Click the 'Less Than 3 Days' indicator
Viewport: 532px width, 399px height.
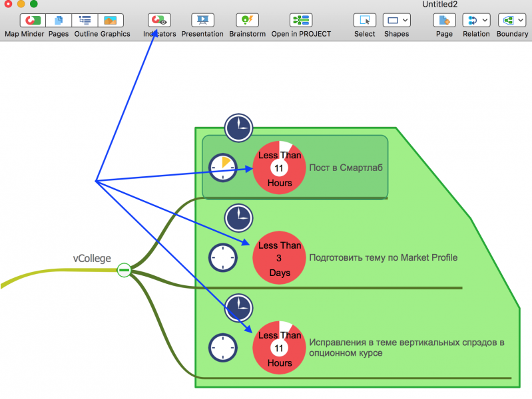point(279,259)
